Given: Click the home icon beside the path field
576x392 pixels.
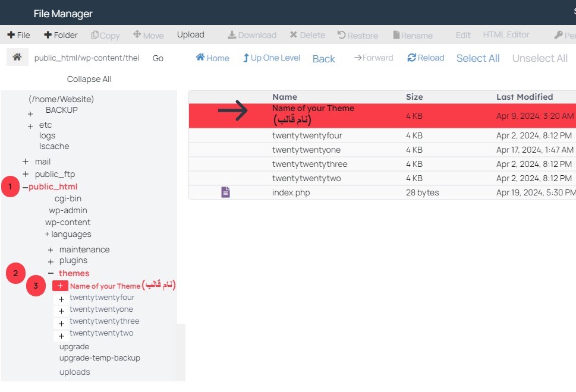Looking at the screenshot, I should tap(17, 58).
